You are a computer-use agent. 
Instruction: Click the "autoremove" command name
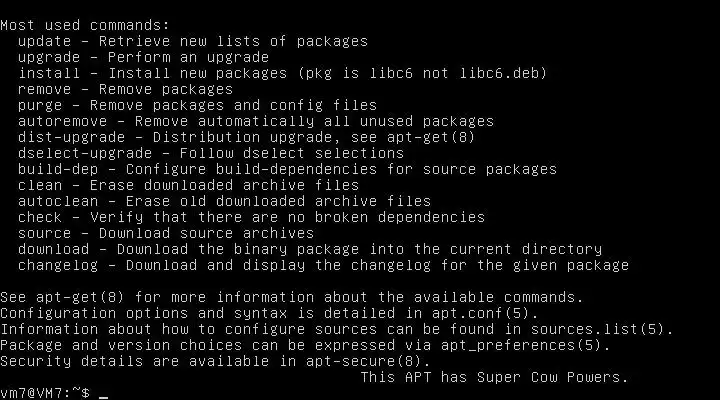coord(62,121)
